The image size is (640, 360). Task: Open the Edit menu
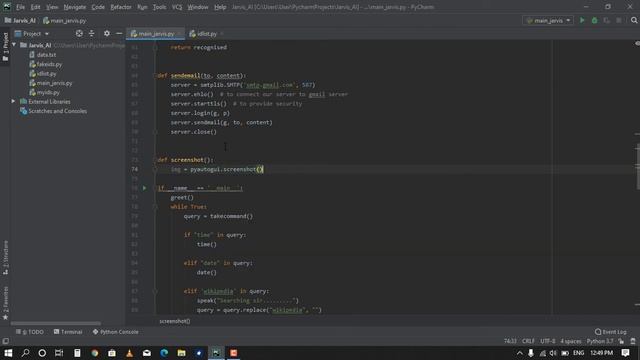pos(36,7)
